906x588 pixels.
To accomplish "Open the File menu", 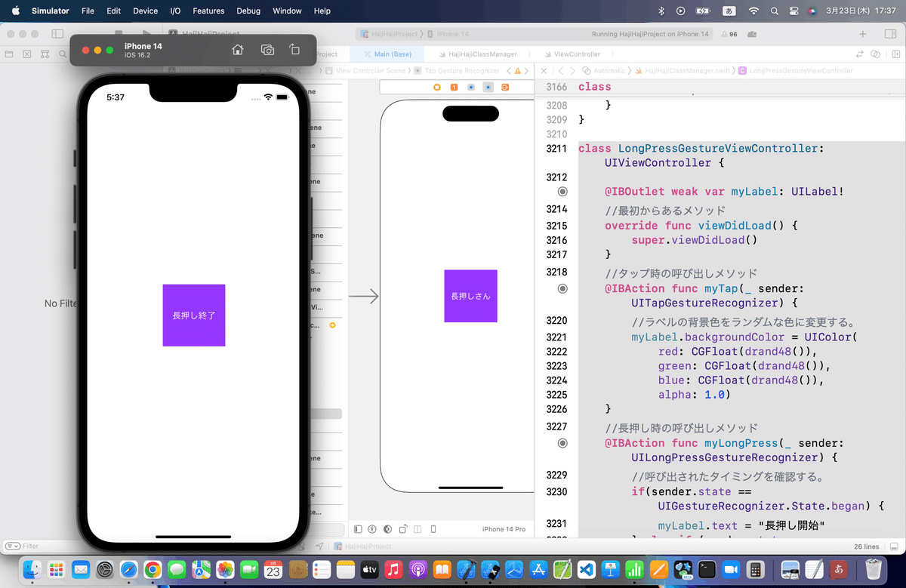I will (88, 11).
